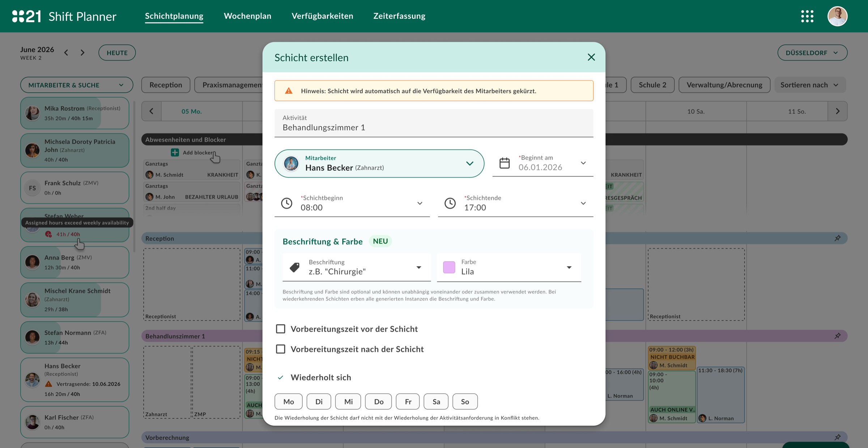Toggle the Fr repeat day
Image resolution: width=868 pixels, height=448 pixels.
point(408,401)
